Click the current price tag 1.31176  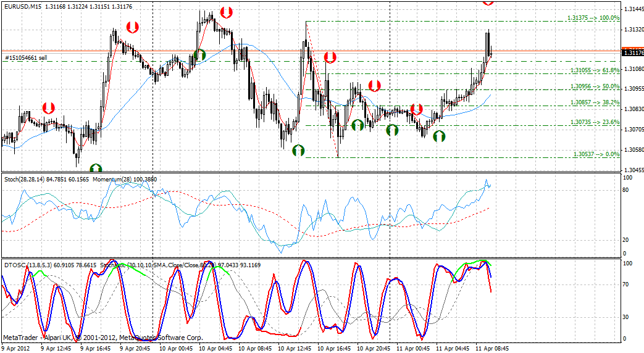[x=633, y=52]
